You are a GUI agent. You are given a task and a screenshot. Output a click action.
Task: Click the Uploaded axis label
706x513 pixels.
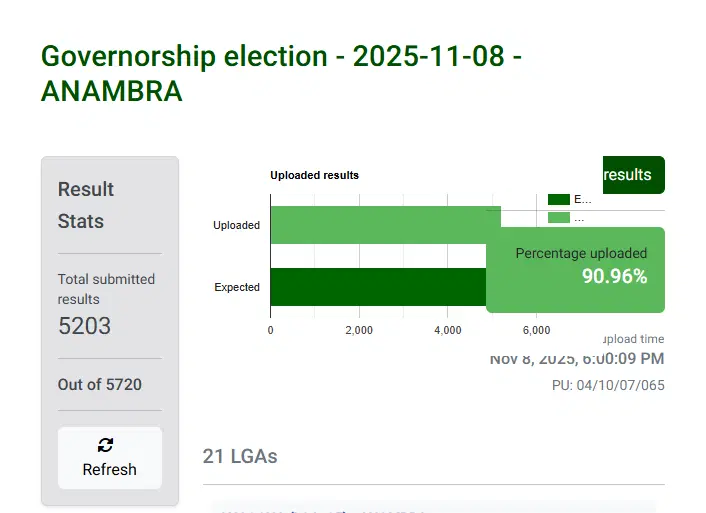(x=236, y=225)
